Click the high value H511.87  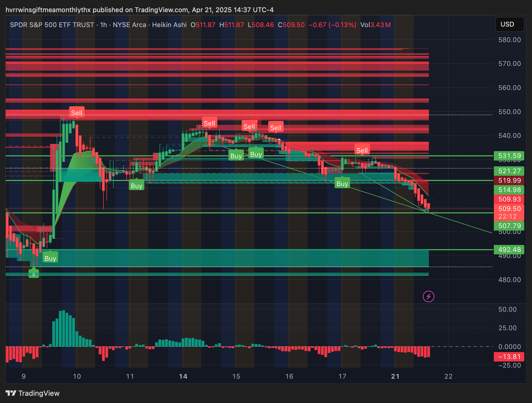pyautogui.click(x=232, y=25)
